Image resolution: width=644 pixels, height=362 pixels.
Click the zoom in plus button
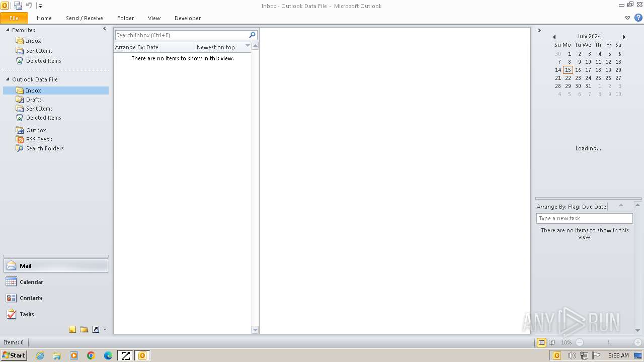pos(637,342)
